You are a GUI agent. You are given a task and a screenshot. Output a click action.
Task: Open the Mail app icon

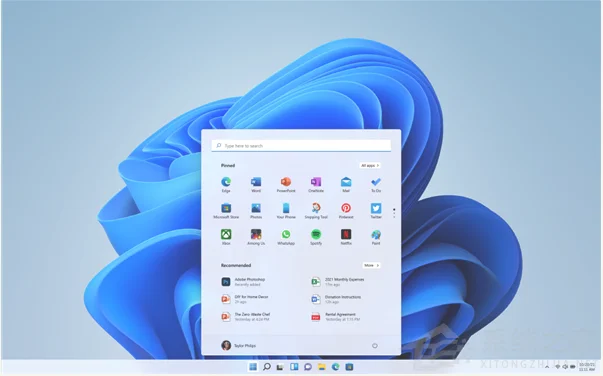pyautogui.click(x=346, y=184)
